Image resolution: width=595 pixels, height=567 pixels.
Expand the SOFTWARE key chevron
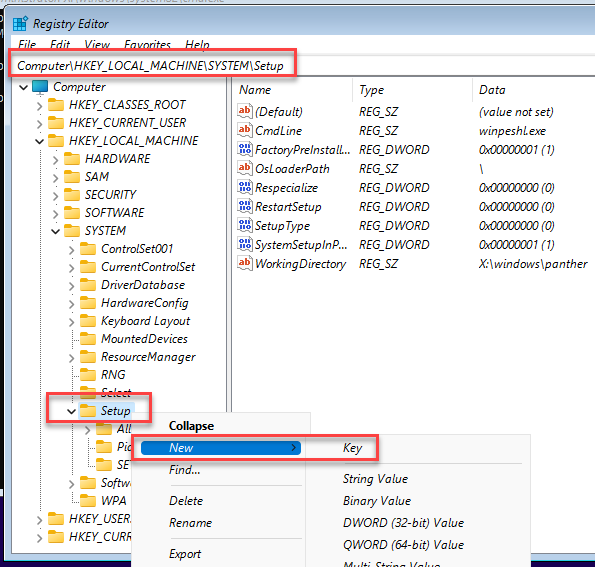click(x=55, y=214)
